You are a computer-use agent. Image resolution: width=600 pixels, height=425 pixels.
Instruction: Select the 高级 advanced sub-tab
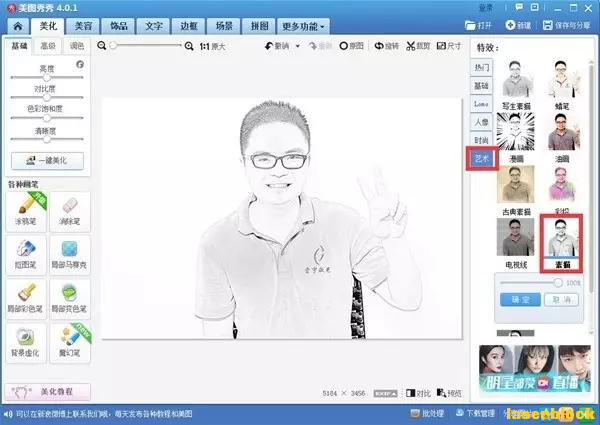[x=48, y=46]
